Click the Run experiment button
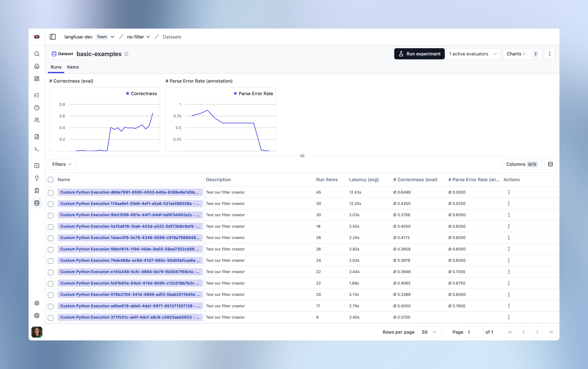The image size is (588, 369). [419, 54]
